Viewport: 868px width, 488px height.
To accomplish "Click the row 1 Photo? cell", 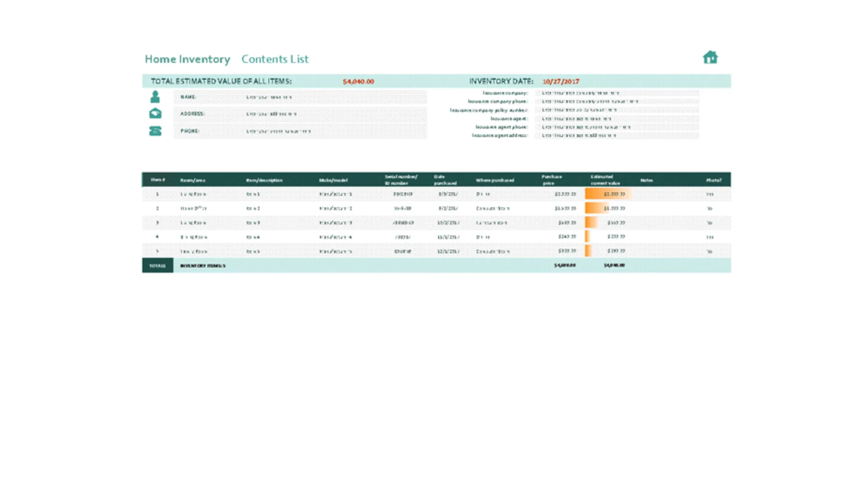I will click(x=715, y=194).
